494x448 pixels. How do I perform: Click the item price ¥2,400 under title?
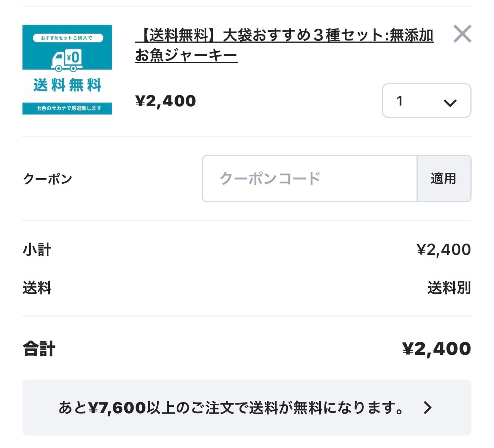pyautogui.click(x=165, y=101)
